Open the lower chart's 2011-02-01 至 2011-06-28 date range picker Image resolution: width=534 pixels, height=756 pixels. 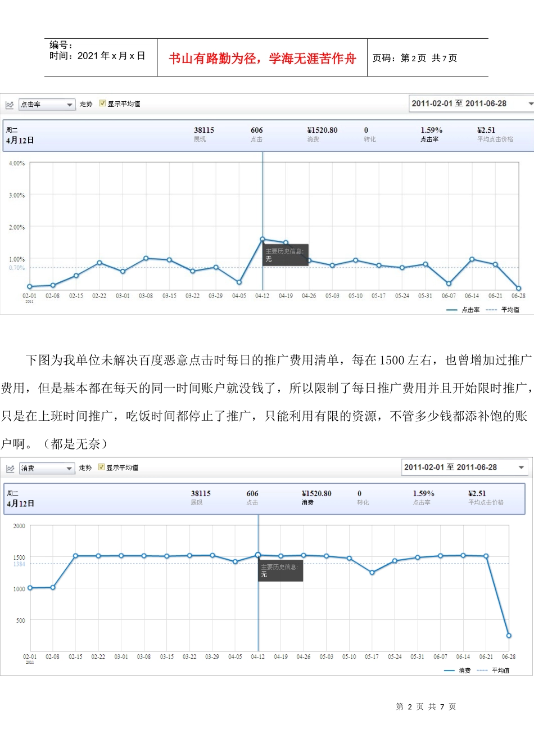[x=465, y=467]
